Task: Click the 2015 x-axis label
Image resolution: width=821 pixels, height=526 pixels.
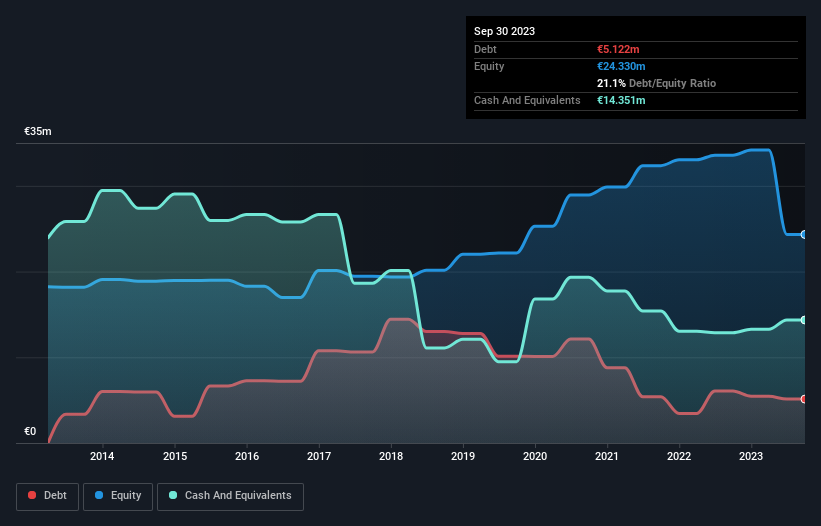Action: [x=175, y=456]
